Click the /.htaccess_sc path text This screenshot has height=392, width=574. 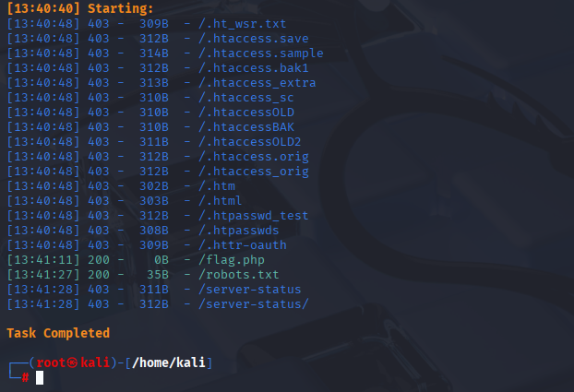tap(246, 98)
